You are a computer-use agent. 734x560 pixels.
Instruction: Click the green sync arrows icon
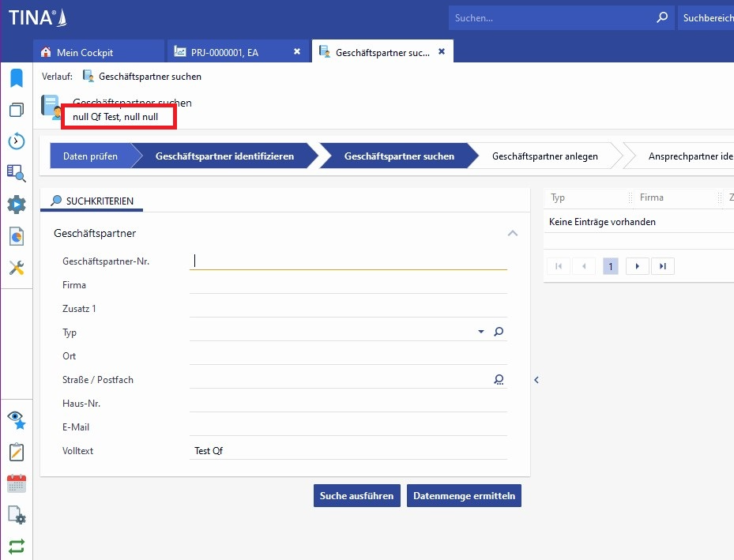16,546
